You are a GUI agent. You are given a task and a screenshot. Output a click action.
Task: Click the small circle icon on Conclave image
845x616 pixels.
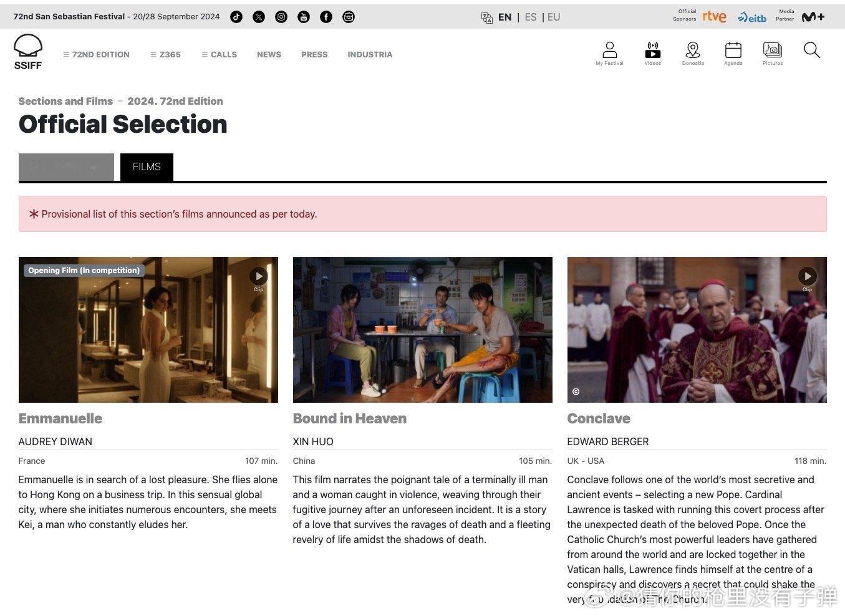(x=576, y=392)
